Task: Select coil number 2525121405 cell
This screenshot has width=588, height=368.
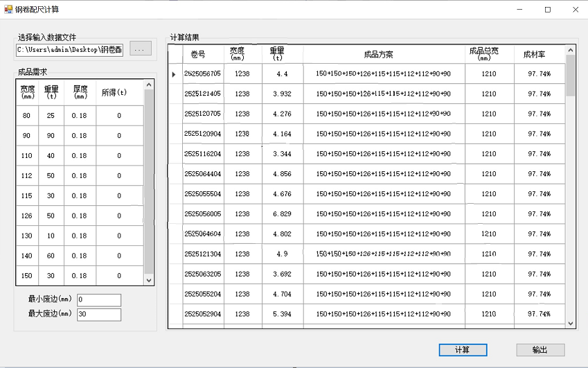Action: (202, 94)
